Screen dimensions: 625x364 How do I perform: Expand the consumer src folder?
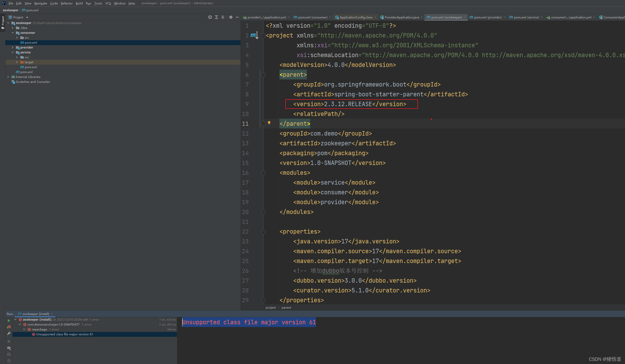point(17,38)
